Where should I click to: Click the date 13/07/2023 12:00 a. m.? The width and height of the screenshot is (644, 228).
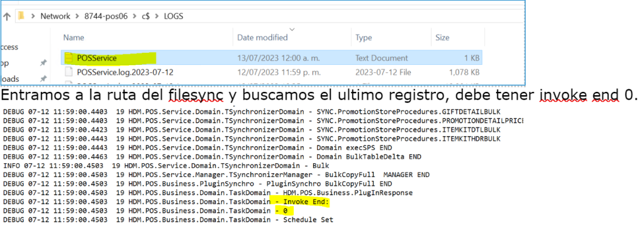pyautogui.click(x=279, y=58)
